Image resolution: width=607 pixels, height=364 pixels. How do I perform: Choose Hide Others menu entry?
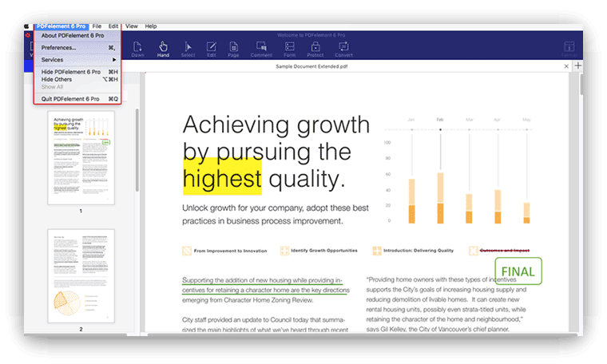(78, 79)
